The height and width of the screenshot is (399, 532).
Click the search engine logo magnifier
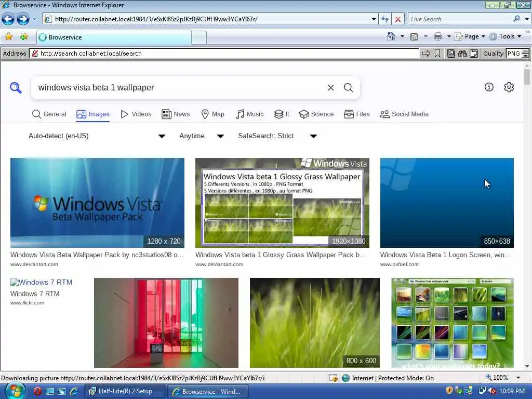pos(16,87)
